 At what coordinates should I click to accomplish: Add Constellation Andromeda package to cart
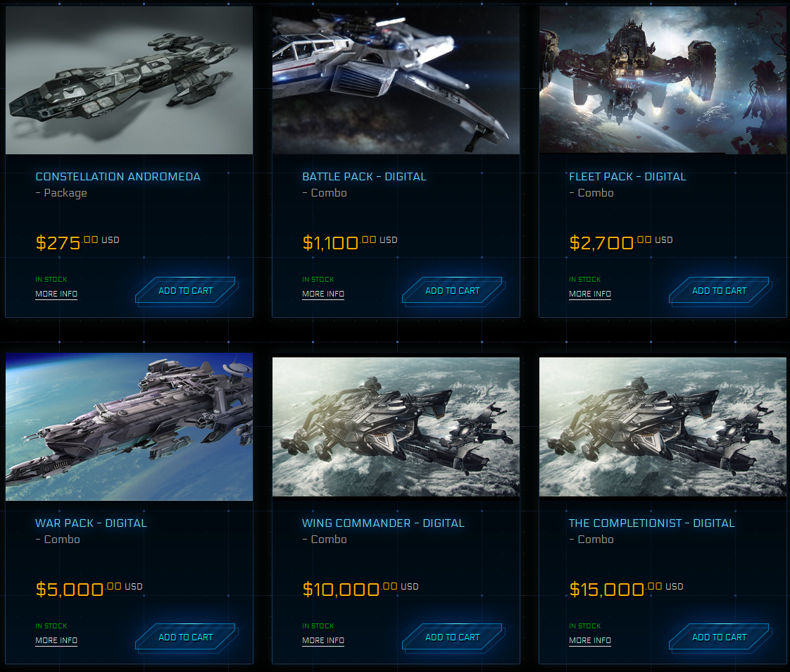coord(187,292)
